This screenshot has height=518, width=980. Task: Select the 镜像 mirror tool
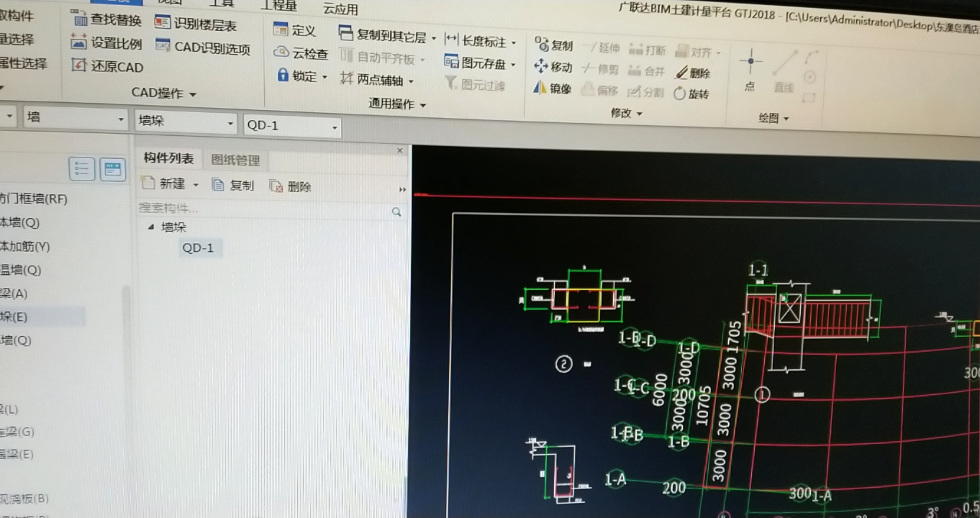pyautogui.click(x=552, y=88)
